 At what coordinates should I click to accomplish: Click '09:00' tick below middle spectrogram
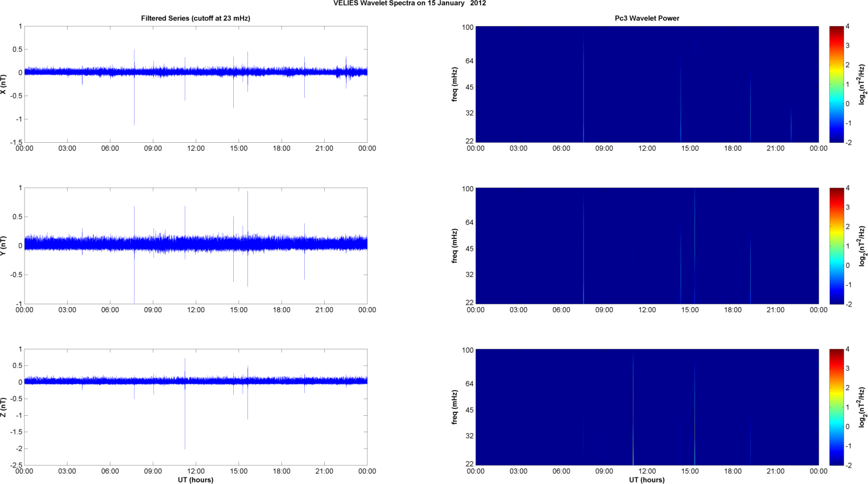coord(604,310)
